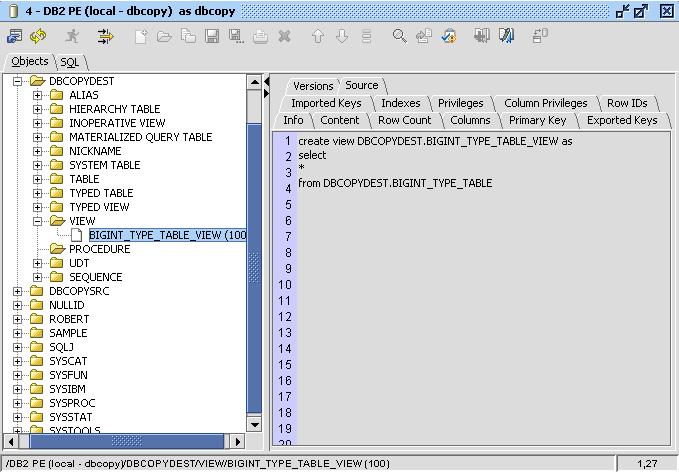Open the Versions tab
The height and width of the screenshot is (472, 679).
[x=313, y=86]
